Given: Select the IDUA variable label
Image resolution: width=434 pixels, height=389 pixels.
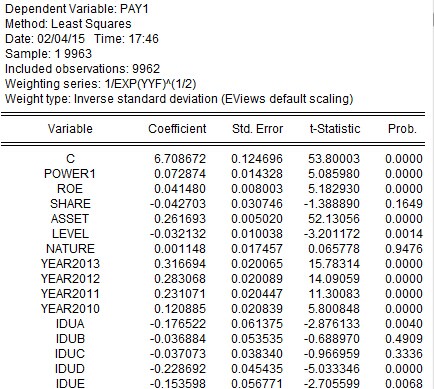Looking at the screenshot, I should pyautogui.click(x=70, y=324).
